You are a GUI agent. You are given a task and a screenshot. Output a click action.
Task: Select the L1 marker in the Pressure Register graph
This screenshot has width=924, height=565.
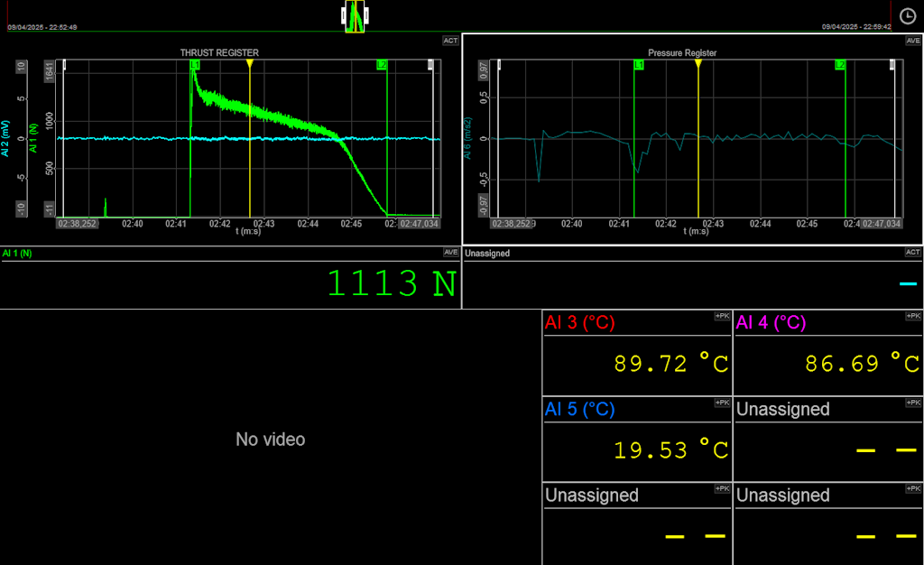[x=639, y=65]
